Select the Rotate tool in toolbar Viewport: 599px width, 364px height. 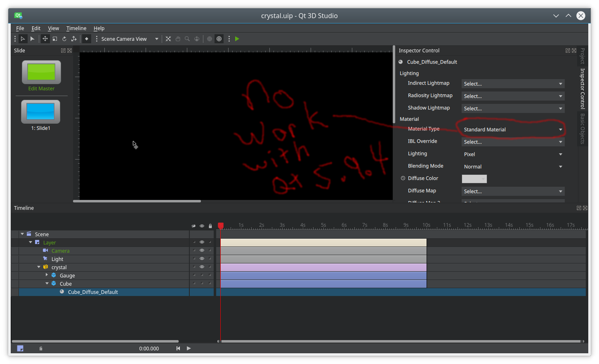(64, 39)
